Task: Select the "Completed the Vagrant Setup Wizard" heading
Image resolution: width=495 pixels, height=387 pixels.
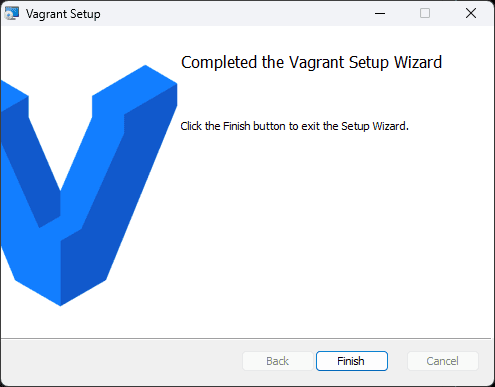Action: 311,62
